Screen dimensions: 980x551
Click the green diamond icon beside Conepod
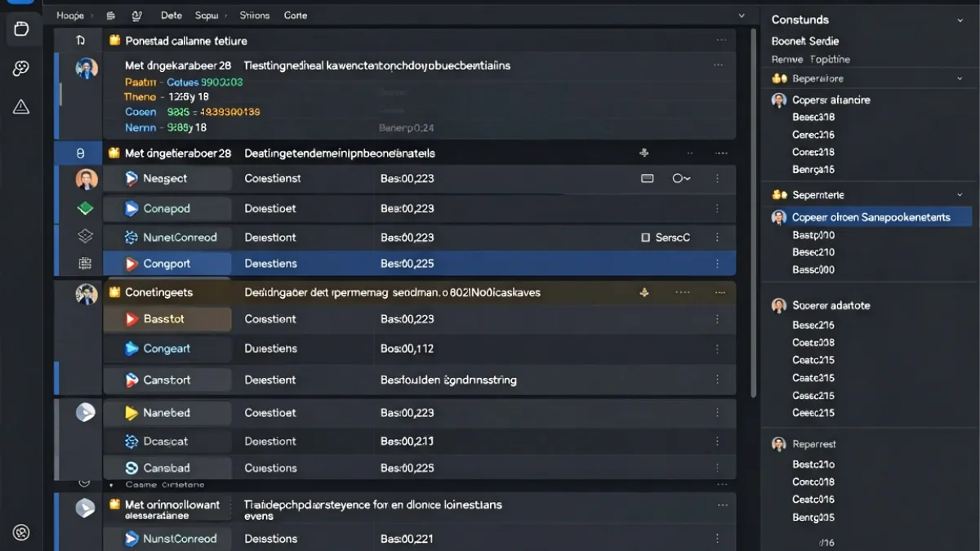pyautogui.click(x=86, y=209)
